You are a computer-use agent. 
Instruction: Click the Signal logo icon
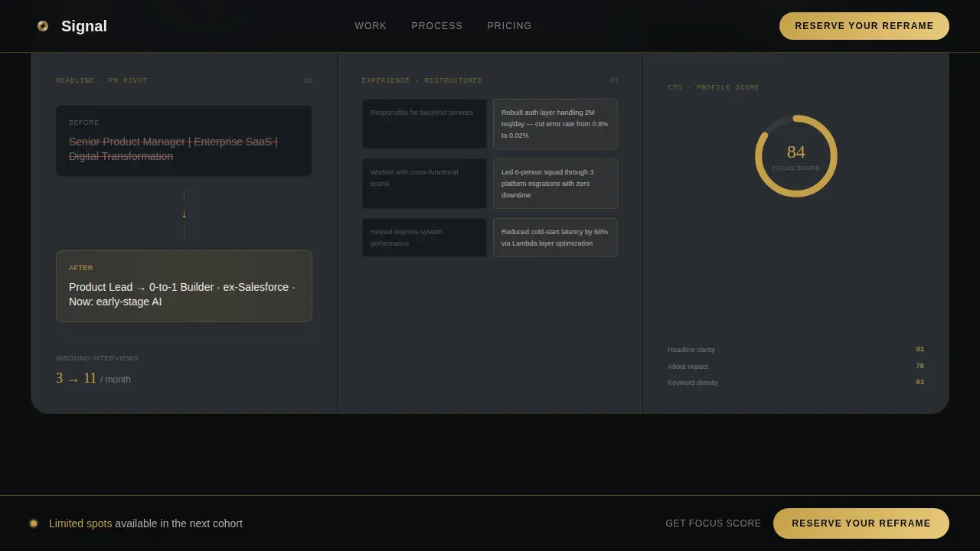43,26
